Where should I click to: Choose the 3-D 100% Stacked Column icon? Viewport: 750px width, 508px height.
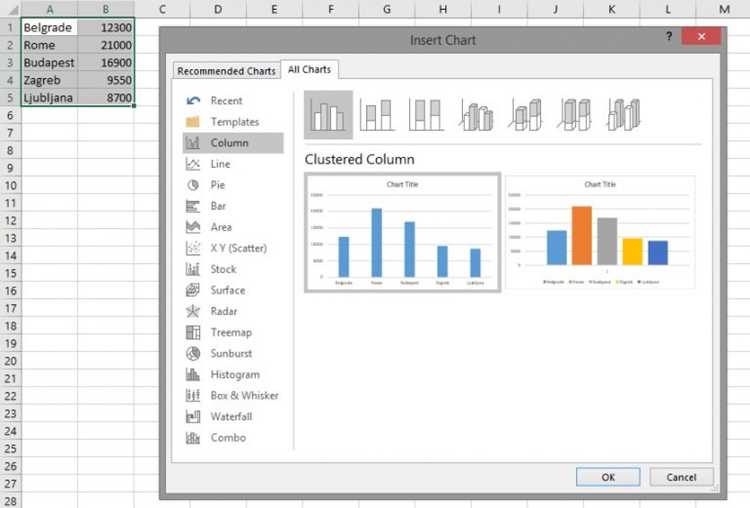tap(575, 115)
